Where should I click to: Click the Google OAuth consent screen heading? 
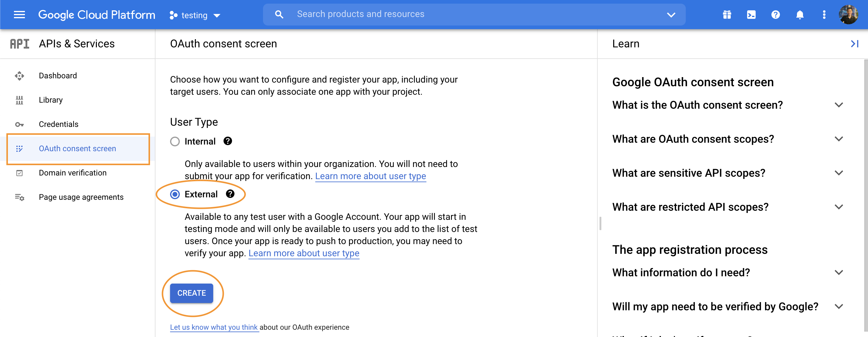coord(693,82)
